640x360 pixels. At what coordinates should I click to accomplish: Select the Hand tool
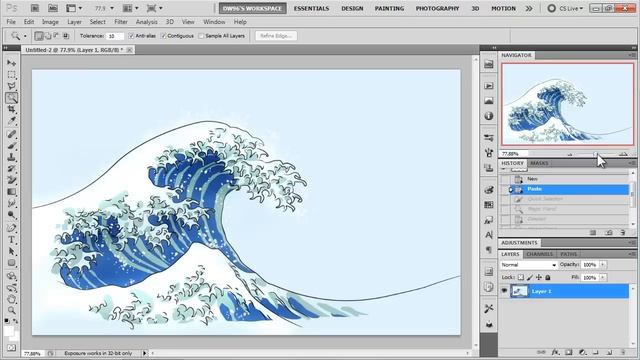(11, 299)
